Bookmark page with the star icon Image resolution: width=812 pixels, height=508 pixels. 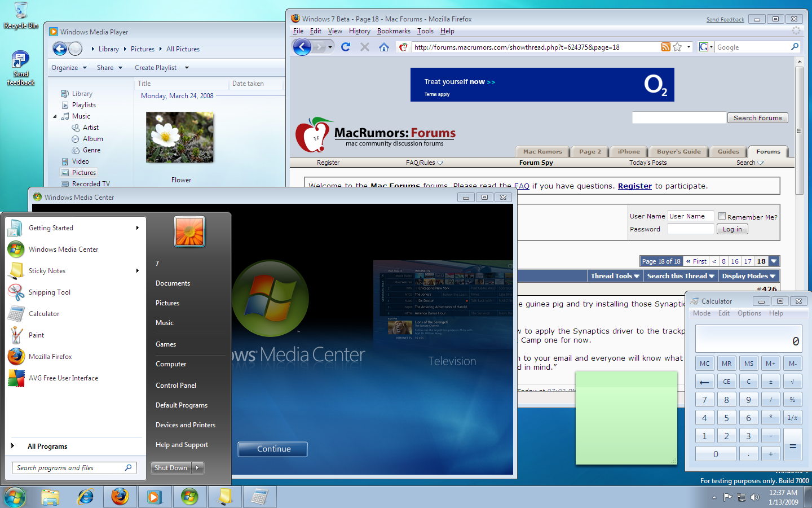coord(677,47)
